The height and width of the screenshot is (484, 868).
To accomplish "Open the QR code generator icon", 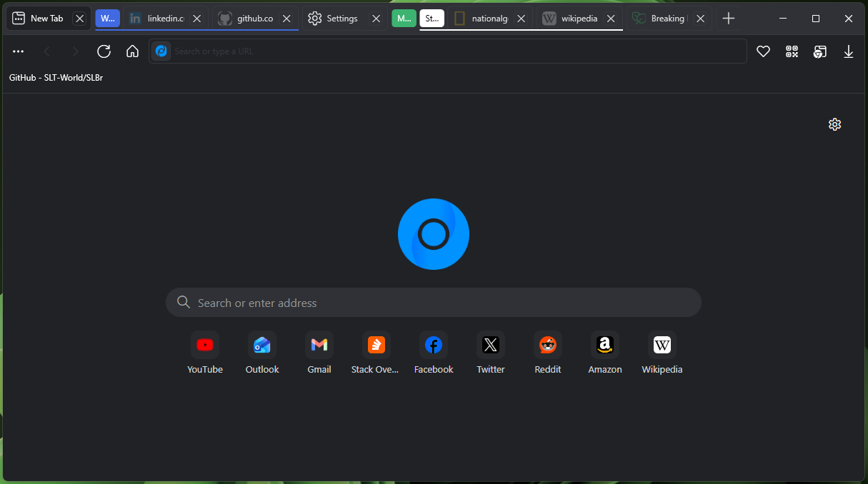I will [792, 51].
